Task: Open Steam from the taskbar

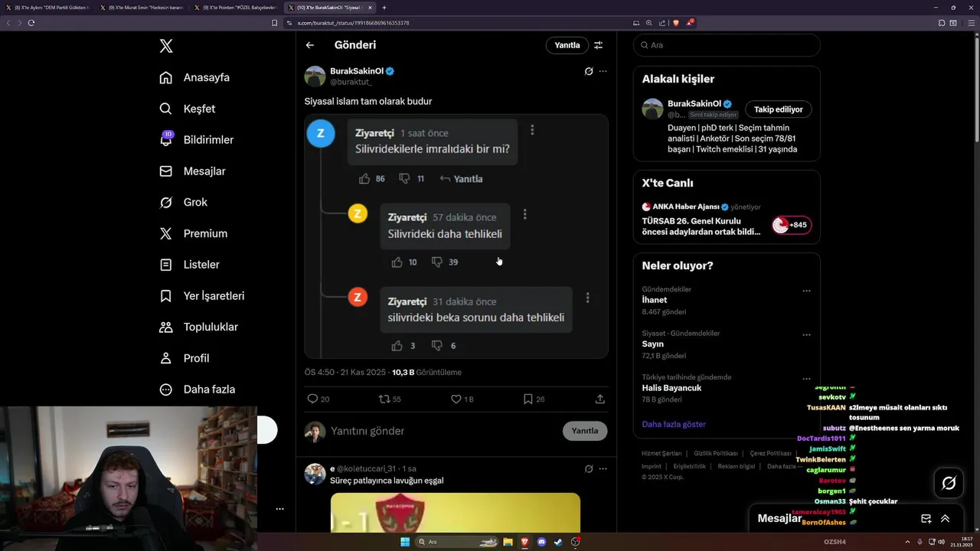Action: click(x=559, y=542)
